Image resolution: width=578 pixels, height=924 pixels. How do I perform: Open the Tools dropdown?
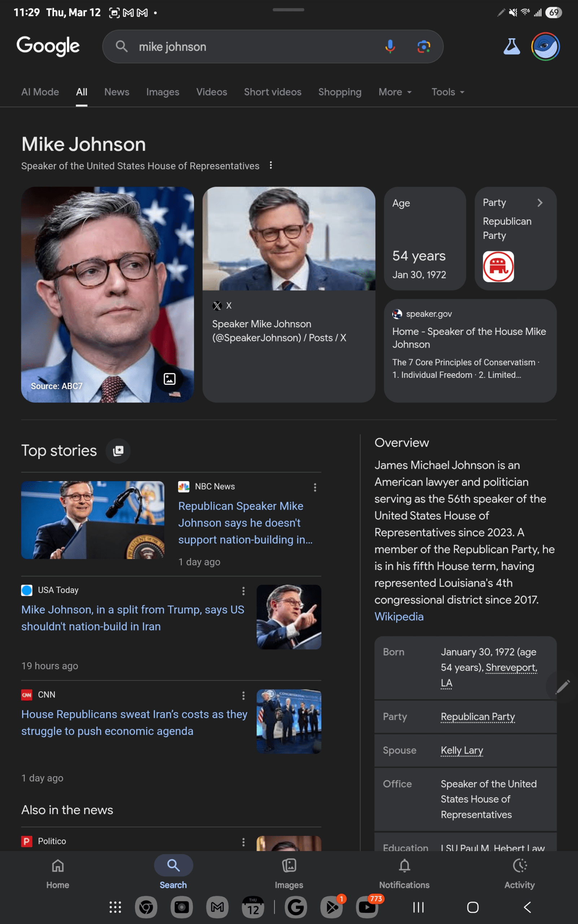448,92
